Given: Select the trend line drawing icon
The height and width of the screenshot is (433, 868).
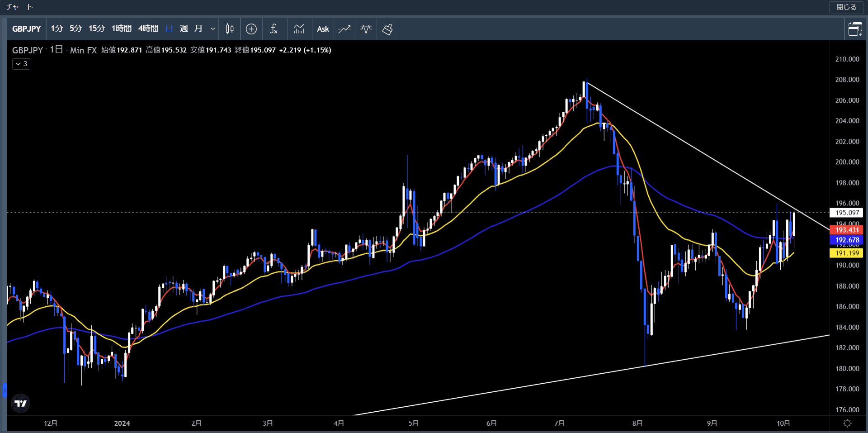Looking at the screenshot, I should (x=344, y=29).
